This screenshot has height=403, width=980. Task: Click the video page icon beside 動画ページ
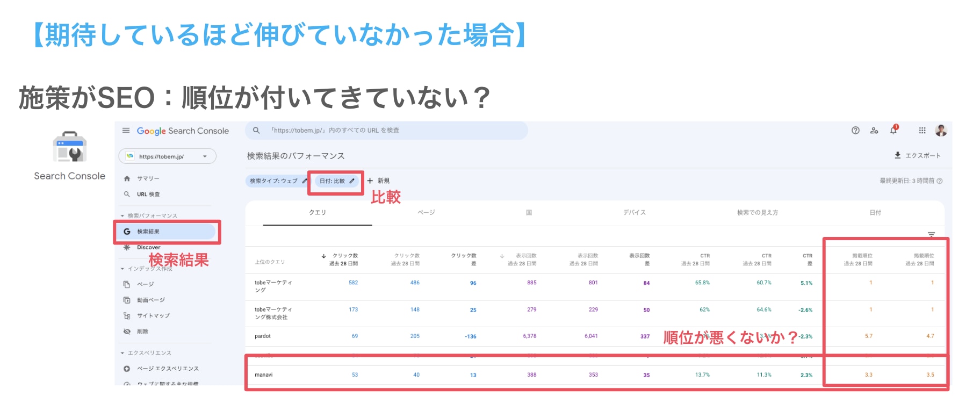coord(127,300)
